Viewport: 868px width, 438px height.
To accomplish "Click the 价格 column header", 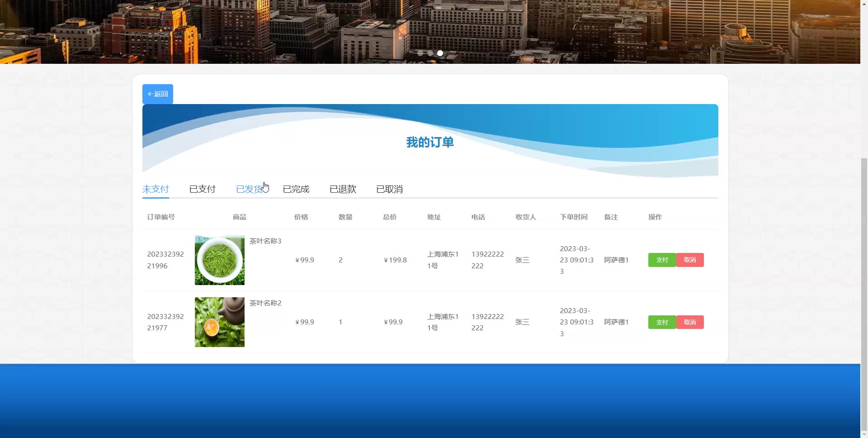I will point(301,217).
